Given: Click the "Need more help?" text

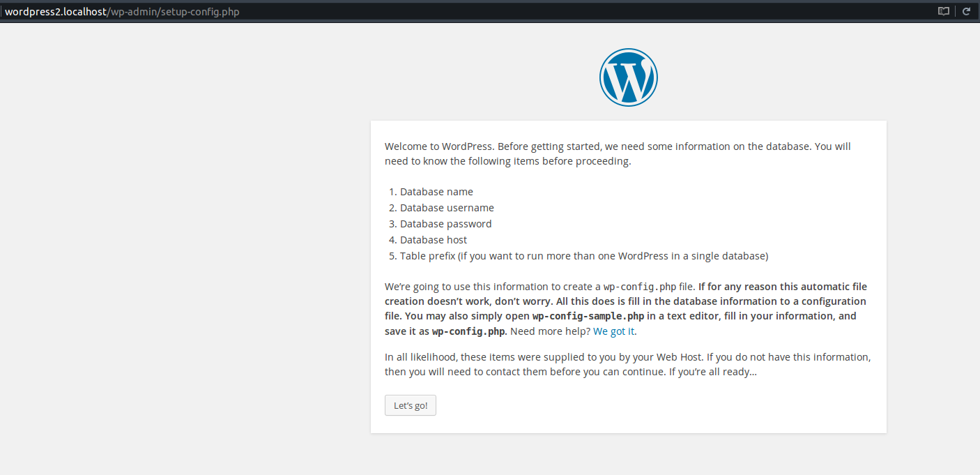Looking at the screenshot, I should click(551, 331).
